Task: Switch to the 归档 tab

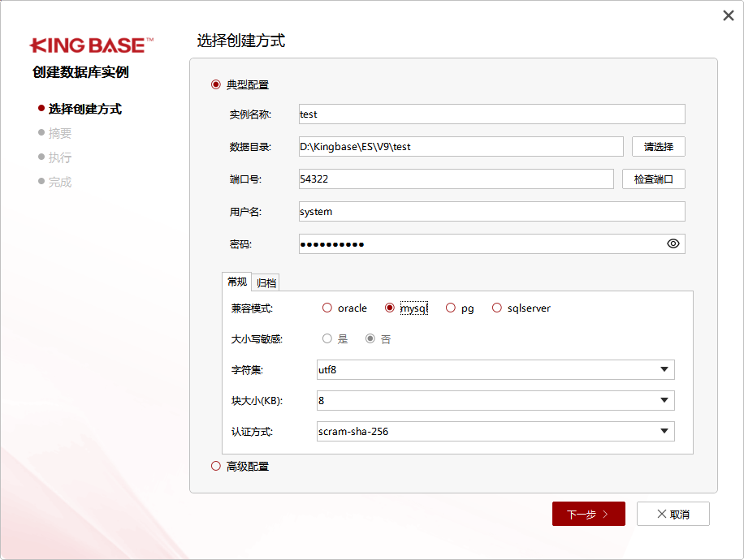Action: click(266, 283)
